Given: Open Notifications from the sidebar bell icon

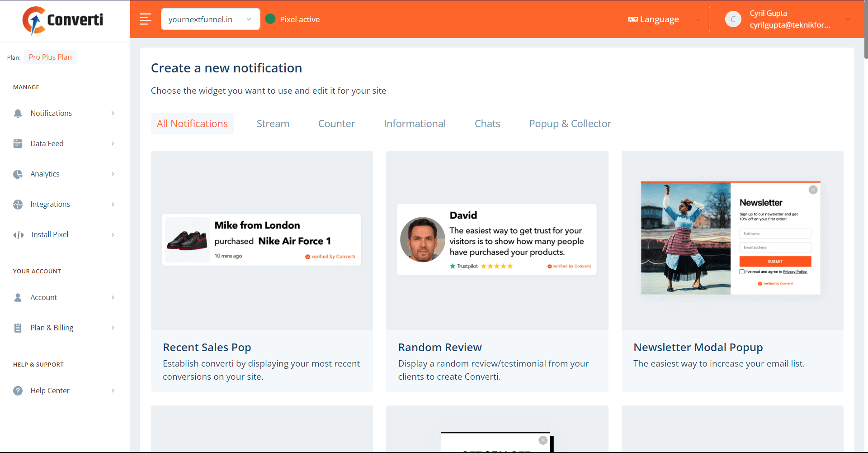Looking at the screenshot, I should pyautogui.click(x=18, y=113).
